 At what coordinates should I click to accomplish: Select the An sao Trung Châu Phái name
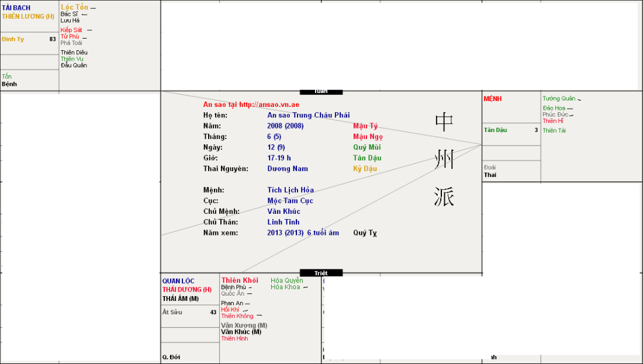pos(309,116)
